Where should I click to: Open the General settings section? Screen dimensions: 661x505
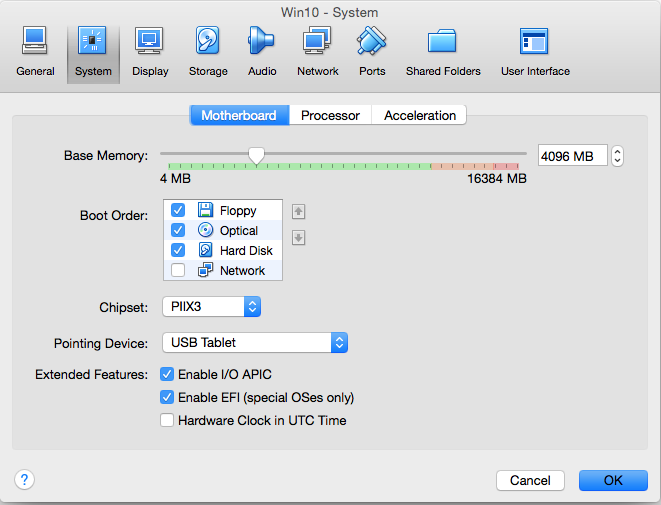tap(35, 52)
